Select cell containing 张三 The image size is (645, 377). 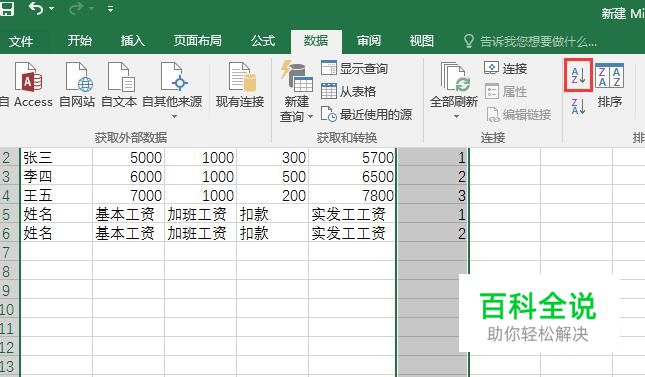[x=56, y=158]
